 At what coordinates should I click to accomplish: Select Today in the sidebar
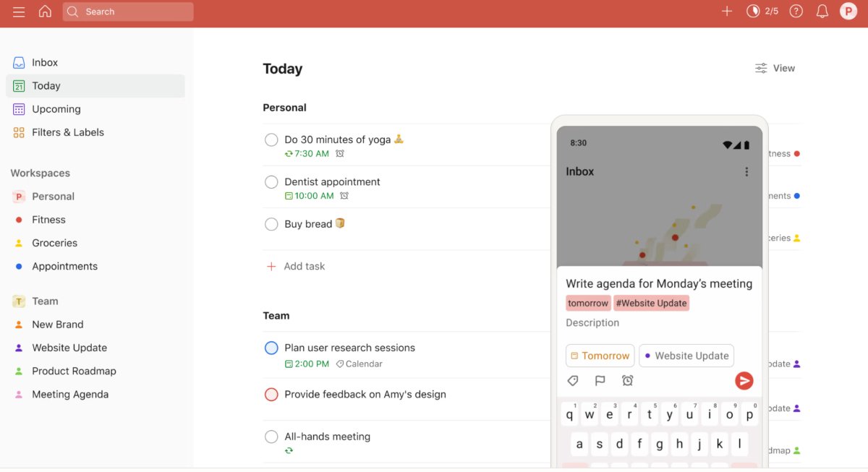[x=95, y=85]
